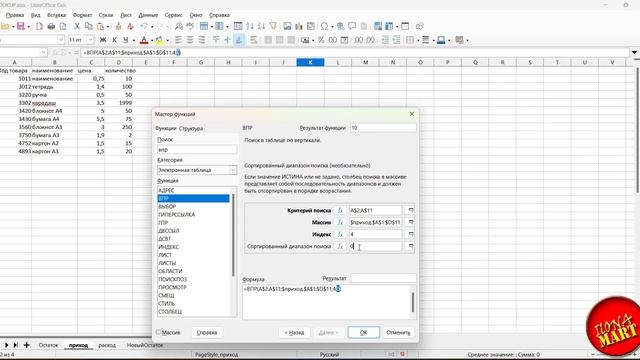
Task: Open the Вставка menu
Action: [x=56, y=15]
